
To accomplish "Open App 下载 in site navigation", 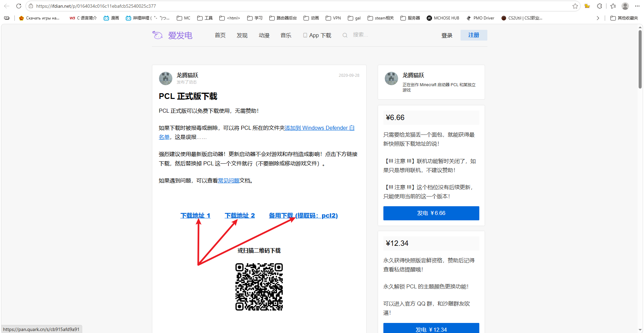I will [x=317, y=35].
